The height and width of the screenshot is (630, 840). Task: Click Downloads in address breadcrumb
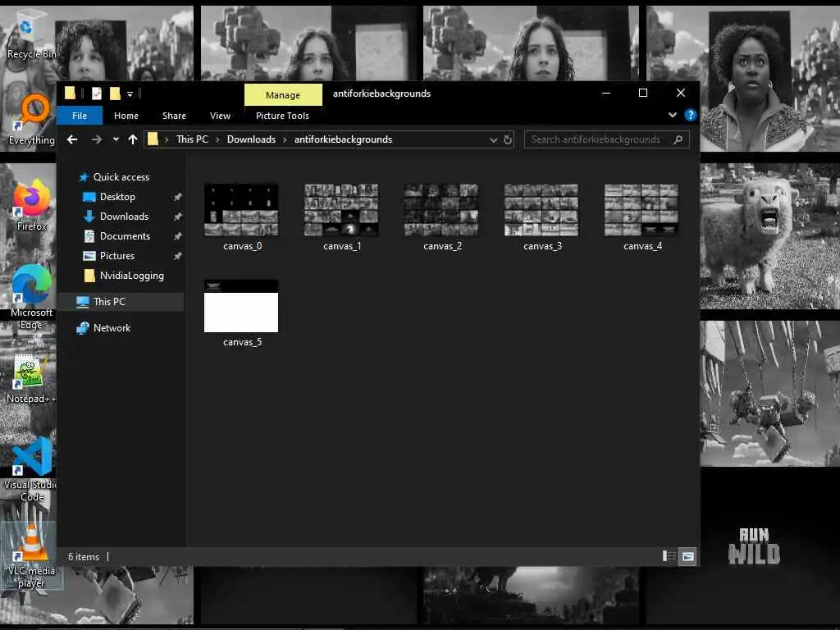(251, 139)
